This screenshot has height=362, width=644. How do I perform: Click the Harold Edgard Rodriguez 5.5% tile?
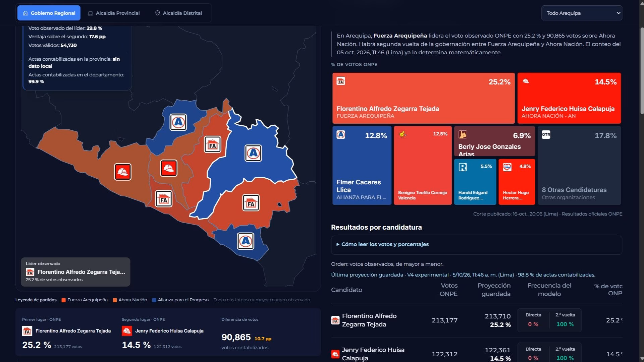[x=475, y=182]
